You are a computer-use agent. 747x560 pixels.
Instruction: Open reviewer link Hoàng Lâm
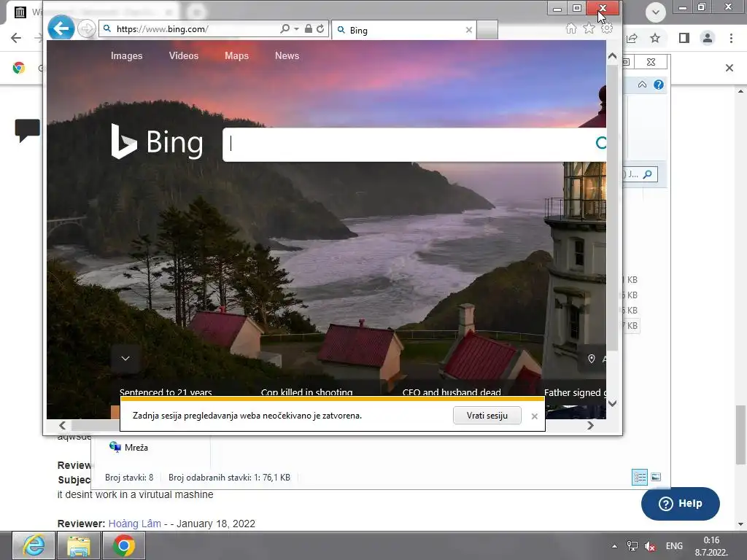(x=135, y=524)
